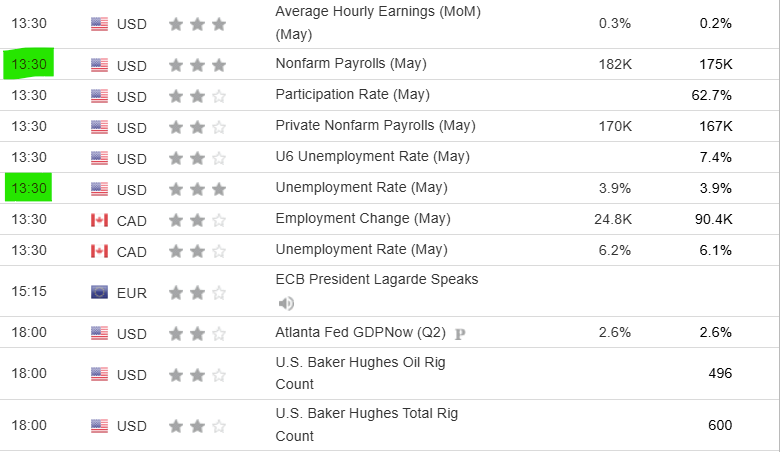
Task: Click the Canadian flag in the Employment Change row
Action: (99, 220)
